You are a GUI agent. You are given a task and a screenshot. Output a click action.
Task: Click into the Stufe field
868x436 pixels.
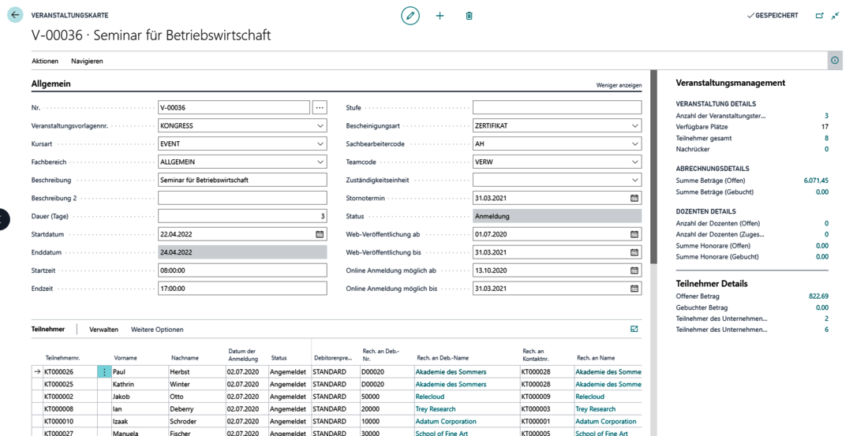coord(557,108)
